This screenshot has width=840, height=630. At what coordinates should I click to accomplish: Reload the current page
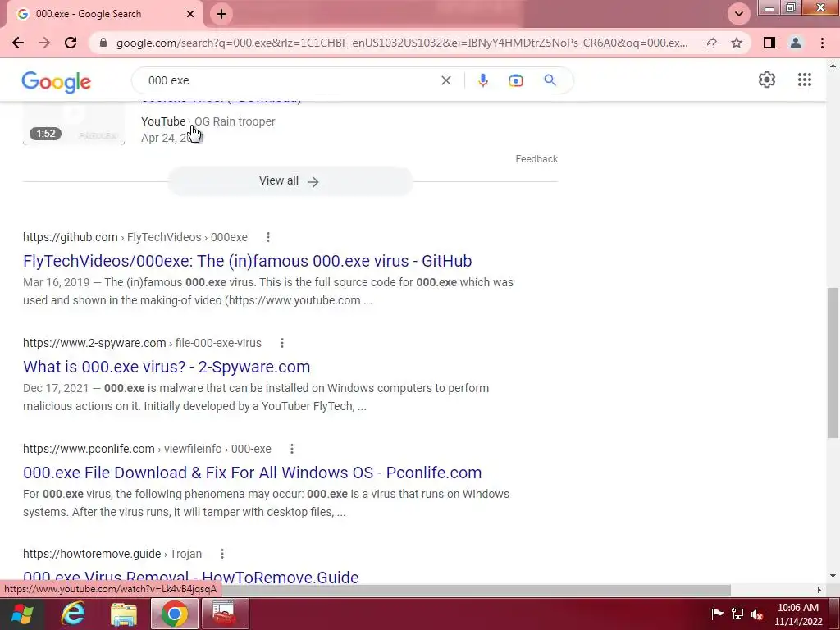(x=71, y=43)
